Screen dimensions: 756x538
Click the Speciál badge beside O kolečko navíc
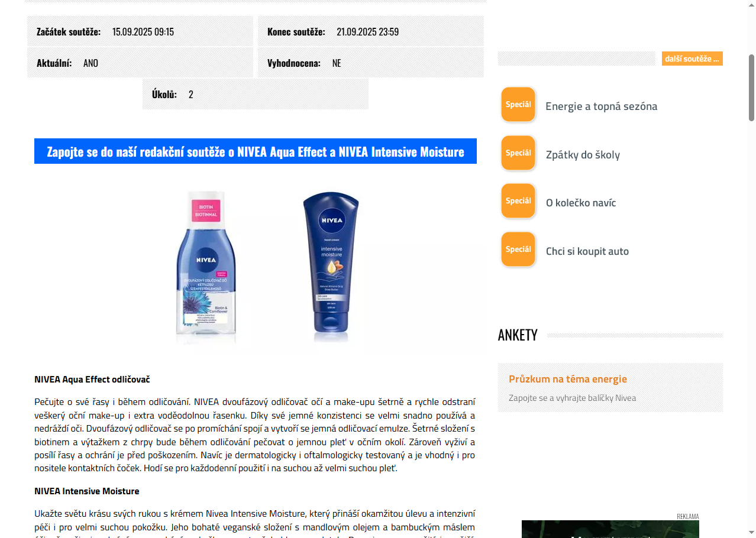[518, 201]
